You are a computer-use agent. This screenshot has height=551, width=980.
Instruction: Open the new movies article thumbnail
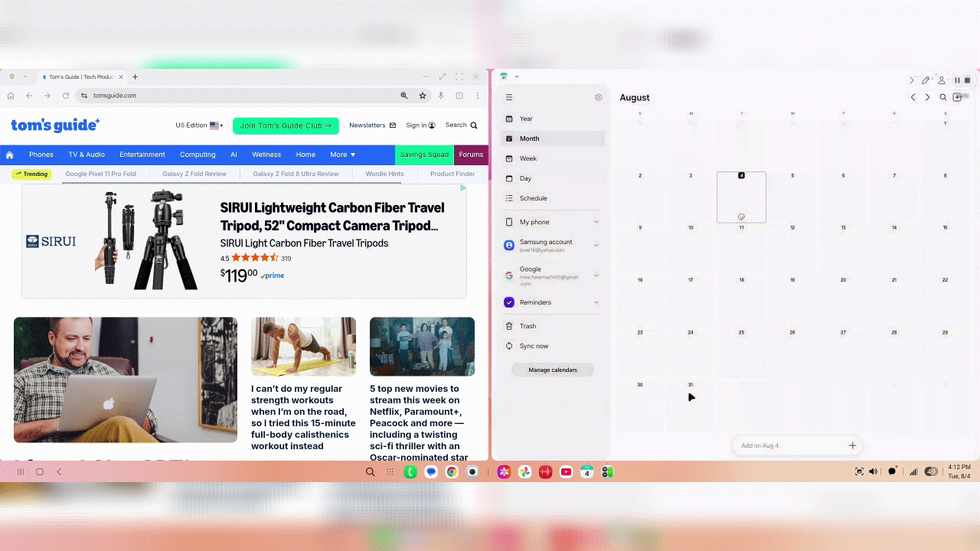pos(422,347)
